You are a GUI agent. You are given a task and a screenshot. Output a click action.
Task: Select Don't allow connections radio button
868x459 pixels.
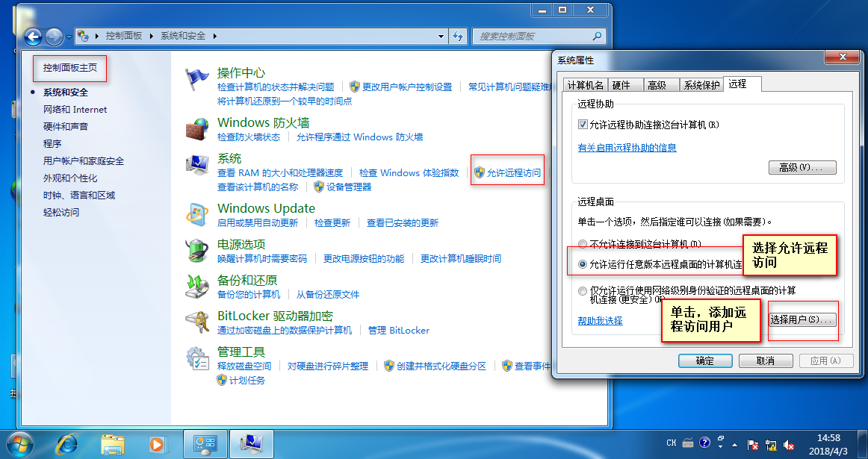click(x=583, y=244)
